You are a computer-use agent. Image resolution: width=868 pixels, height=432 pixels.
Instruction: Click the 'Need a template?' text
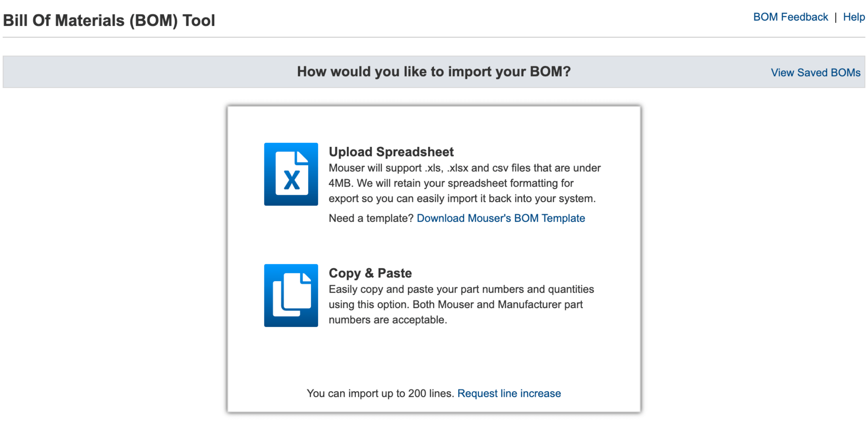point(371,218)
